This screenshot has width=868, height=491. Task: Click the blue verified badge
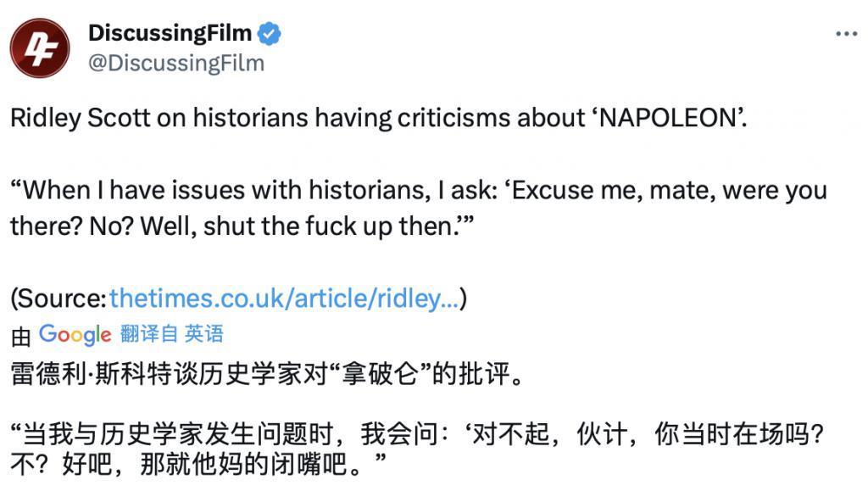270,34
